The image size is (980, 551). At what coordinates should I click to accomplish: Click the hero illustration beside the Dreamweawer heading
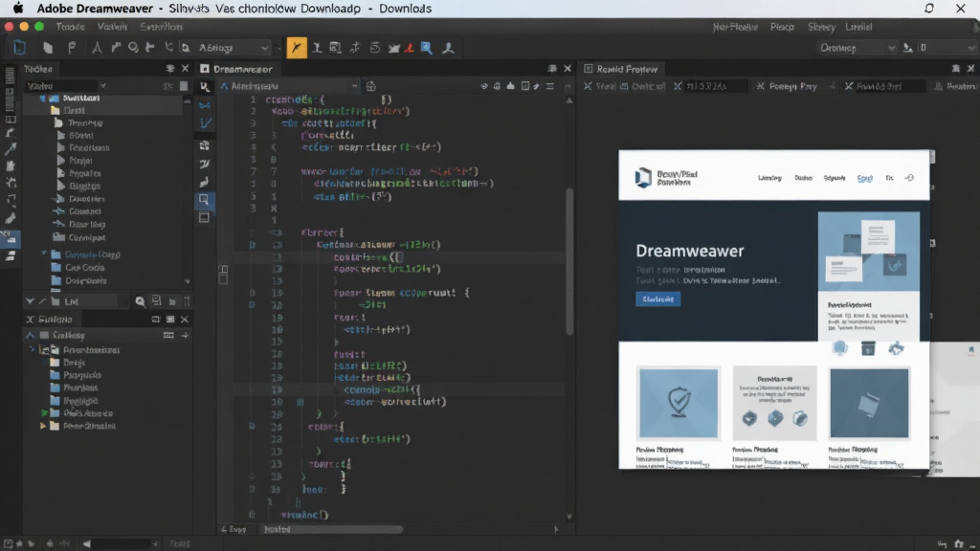pos(868,252)
